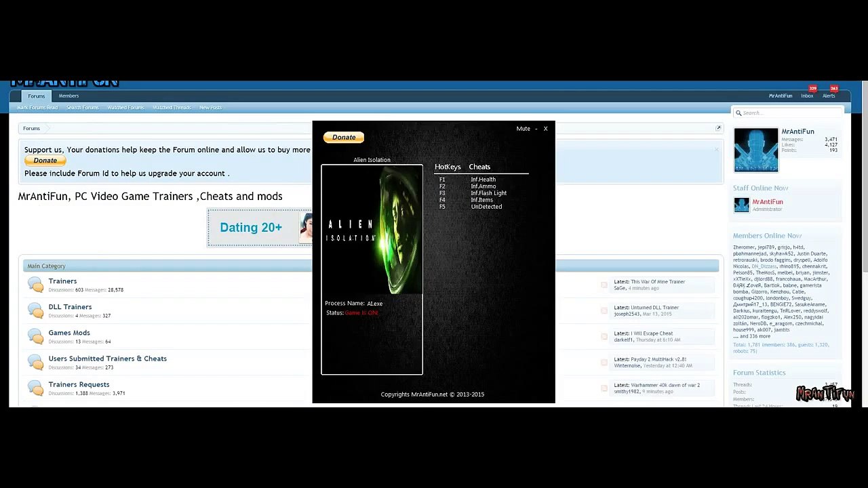Screen dimensions: 868x488
Task: Open the DLL Trainers forum
Action: click(70, 307)
